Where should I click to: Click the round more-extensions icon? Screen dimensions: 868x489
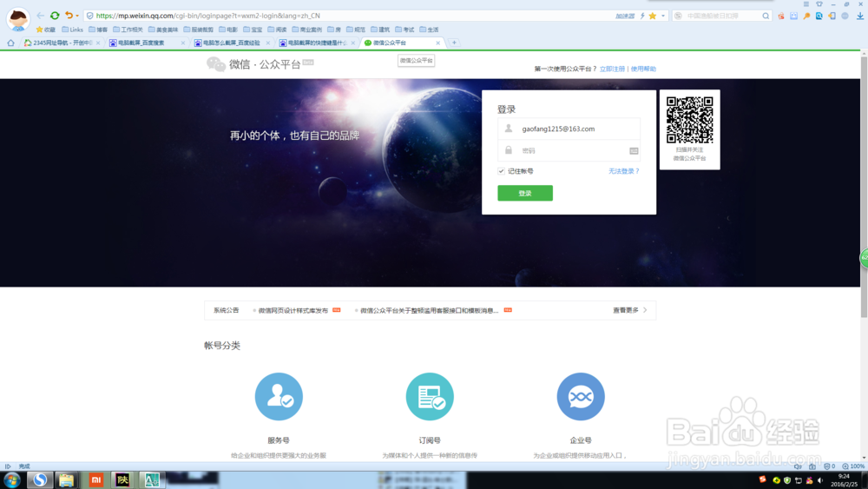click(845, 16)
